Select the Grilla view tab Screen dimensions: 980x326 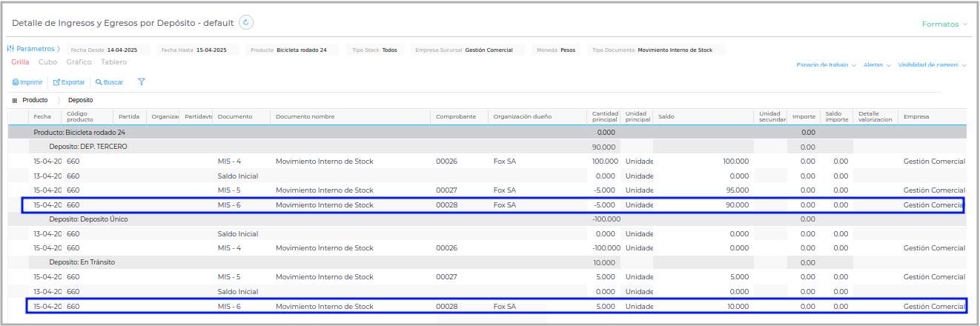coord(20,62)
